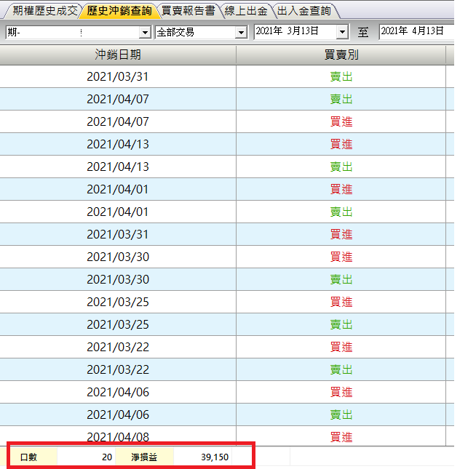Image resolution: width=476 pixels, height=469 pixels.
Task: Click the green 賣出 beside 2021/04/06
Action: click(x=341, y=414)
